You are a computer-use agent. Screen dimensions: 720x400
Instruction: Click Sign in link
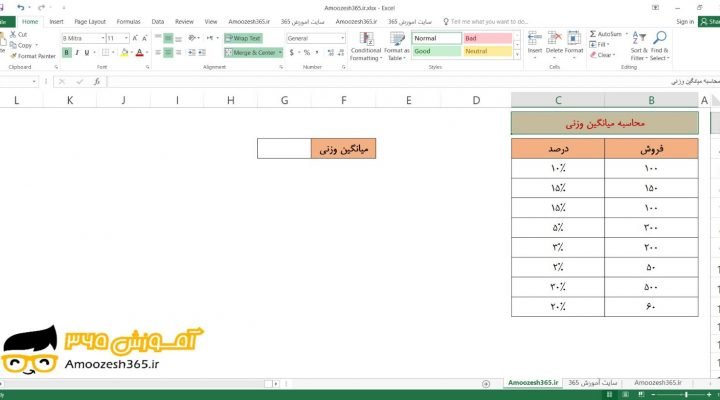(685, 22)
